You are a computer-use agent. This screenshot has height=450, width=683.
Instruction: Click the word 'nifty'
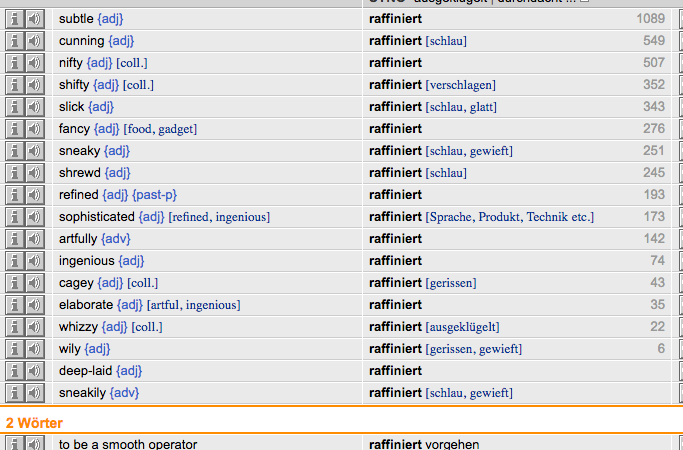[x=71, y=63]
